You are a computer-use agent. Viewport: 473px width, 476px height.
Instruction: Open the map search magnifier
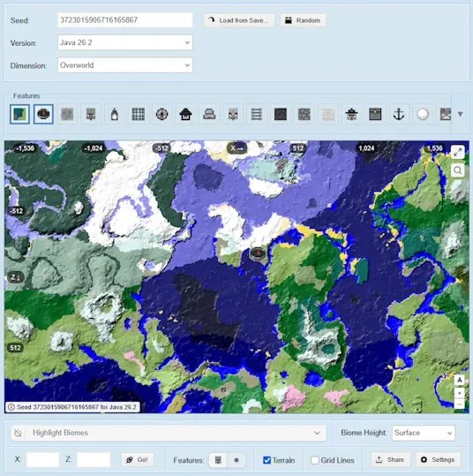tap(457, 170)
